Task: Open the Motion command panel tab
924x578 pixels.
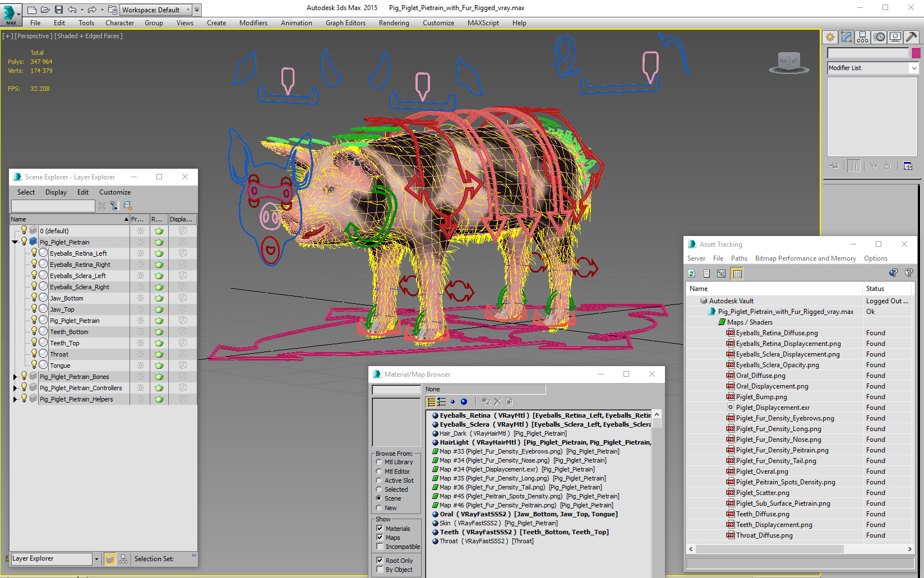Action: click(x=879, y=37)
